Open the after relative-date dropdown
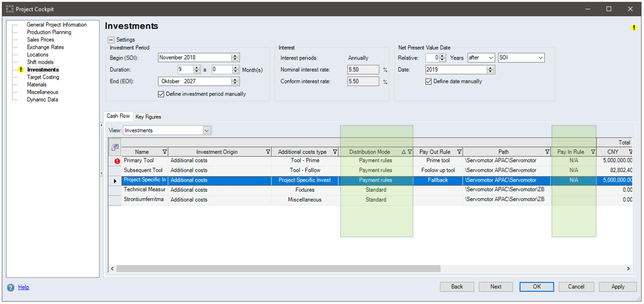644x304 pixels. (491, 58)
